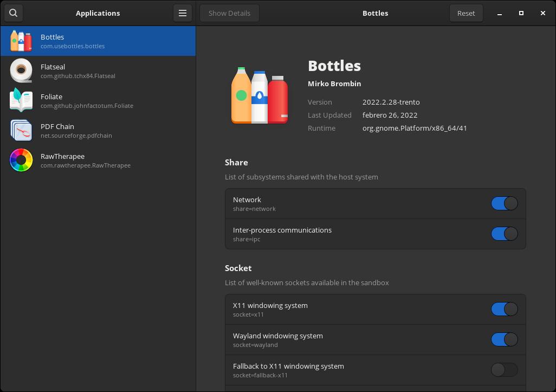The width and height of the screenshot is (556, 392).
Task: Click the Share section heading
Action: [236, 163]
